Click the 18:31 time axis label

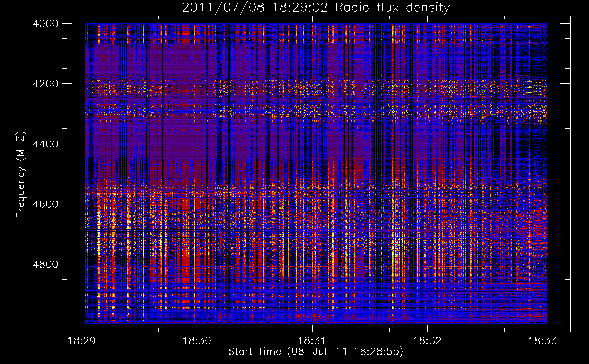312,341
